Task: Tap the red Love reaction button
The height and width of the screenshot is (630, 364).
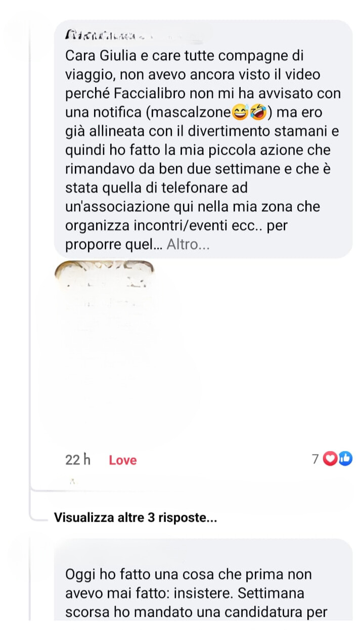Action: (123, 460)
